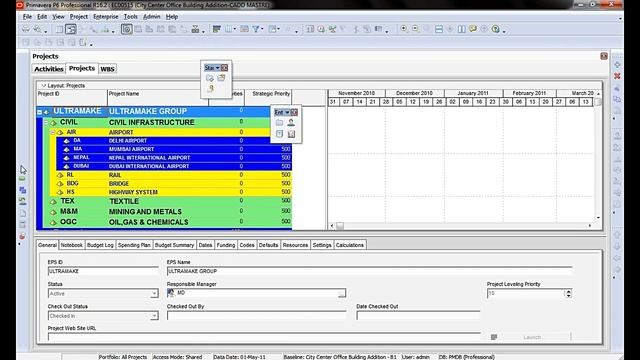The height and width of the screenshot is (360, 640).
Task: Click the Gantt horizontal scrollbar thumb
Action: pyautogui.click(x=340, y=225)
